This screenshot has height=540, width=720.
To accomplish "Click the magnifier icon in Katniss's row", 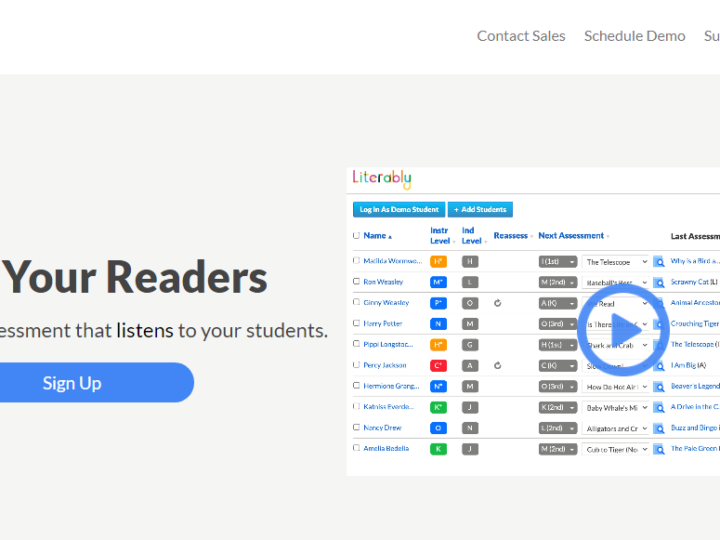I will point(659,407).
